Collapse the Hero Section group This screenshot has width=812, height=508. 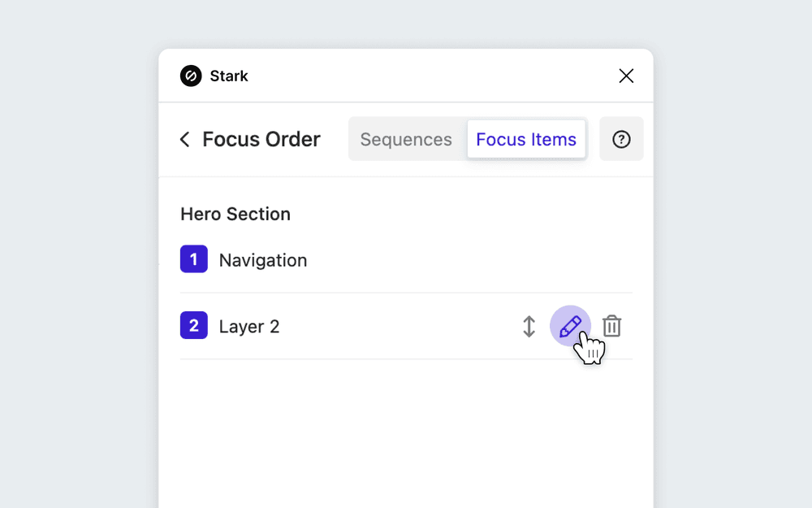click(x=235, y=214)
